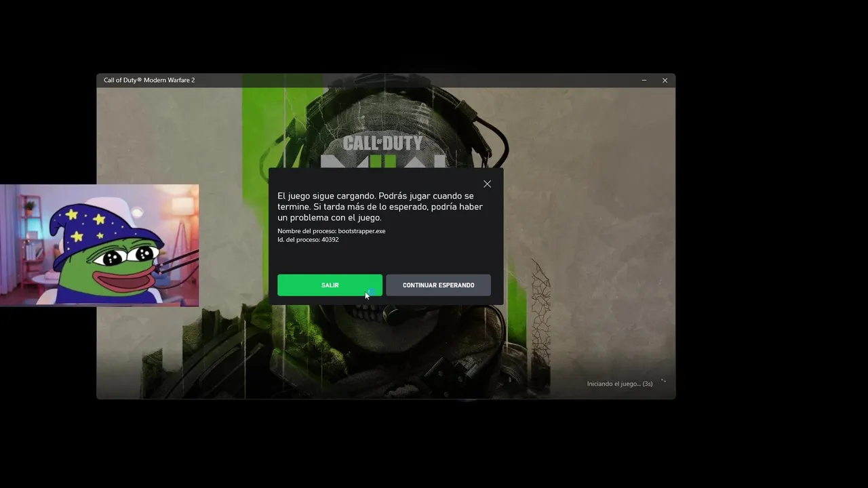Screen dimensions: 868x488
Task: Click the 'Iniciando el juego...' status text
Action: 619,384
